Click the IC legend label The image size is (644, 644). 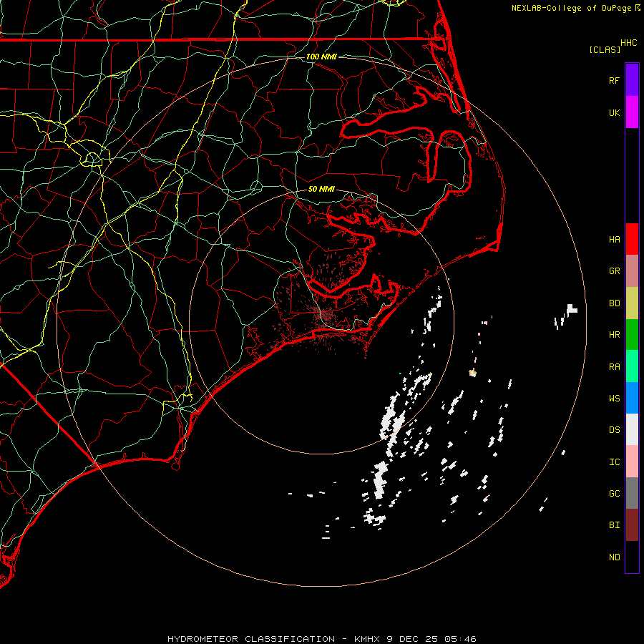614,462
